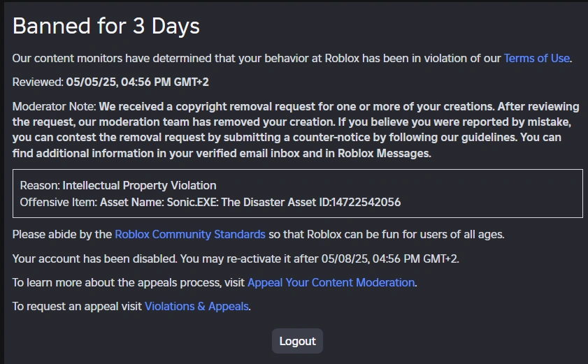Click "Your account has been disabled" sentence
Image resolution: width=588 pixels, height=364 pixels.
tap(94, 259)
